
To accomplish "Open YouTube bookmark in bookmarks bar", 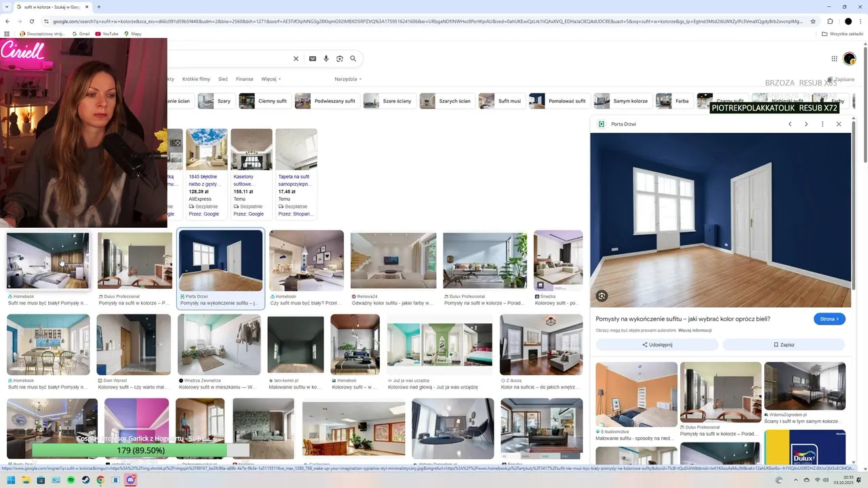I will tap(107, 33).
